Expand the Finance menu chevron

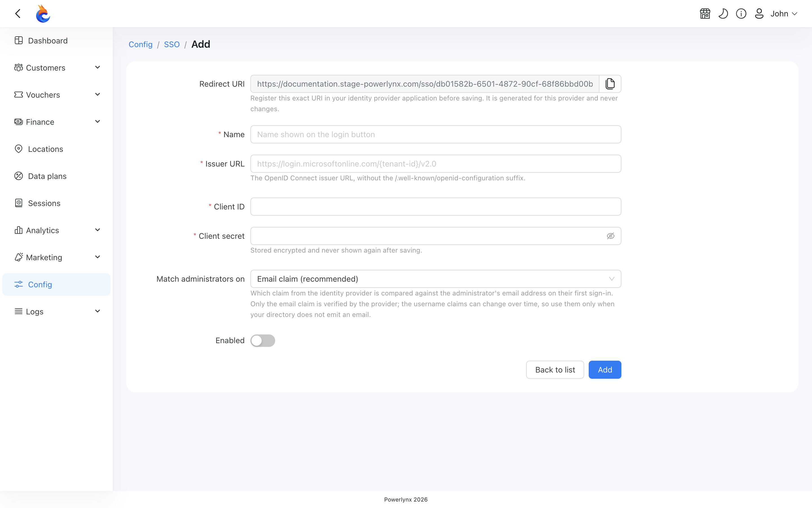pyautogui.click(x=98, y=122)
